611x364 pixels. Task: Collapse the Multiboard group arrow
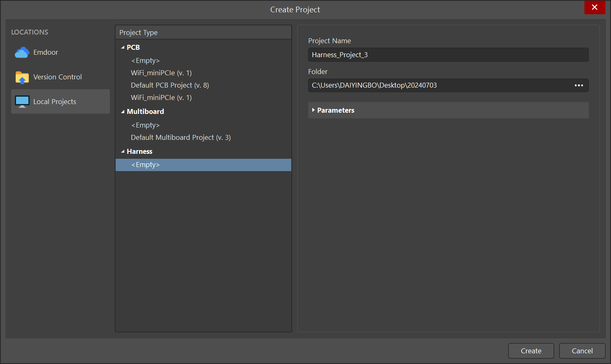(123, 112)
